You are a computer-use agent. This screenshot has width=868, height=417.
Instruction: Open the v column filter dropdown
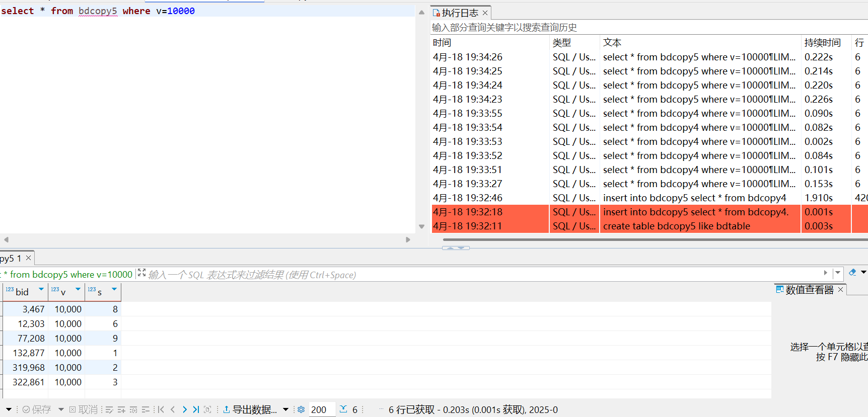point(78,289)
